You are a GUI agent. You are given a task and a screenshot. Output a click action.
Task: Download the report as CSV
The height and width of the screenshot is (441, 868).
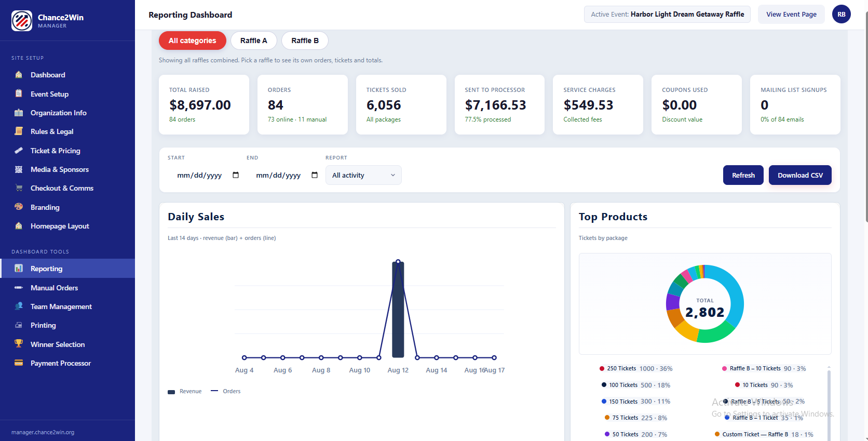coord(800,175)
